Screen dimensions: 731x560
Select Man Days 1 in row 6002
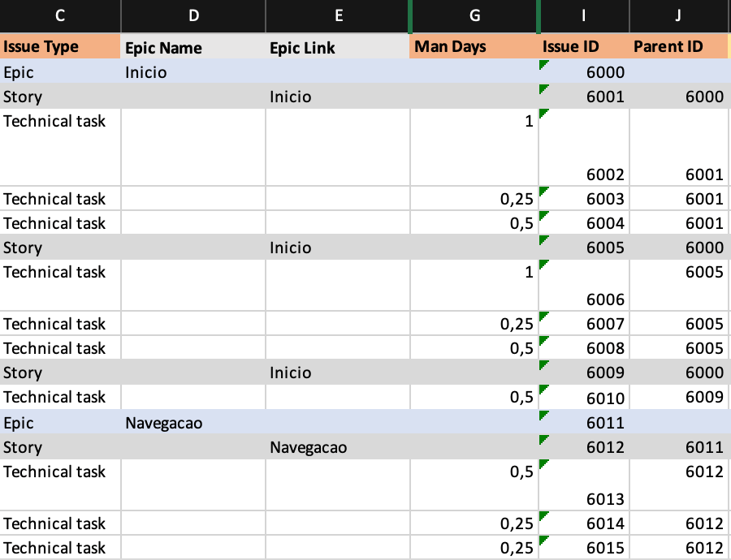(474, 147)
